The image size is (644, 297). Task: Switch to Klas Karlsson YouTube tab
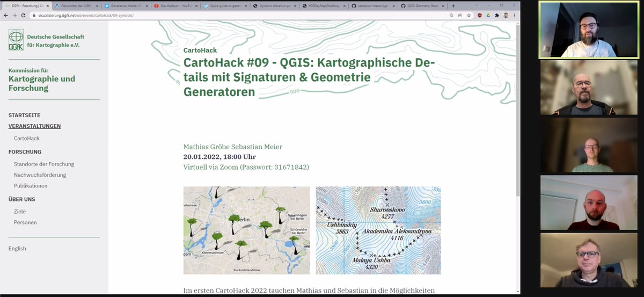(175, 5)
